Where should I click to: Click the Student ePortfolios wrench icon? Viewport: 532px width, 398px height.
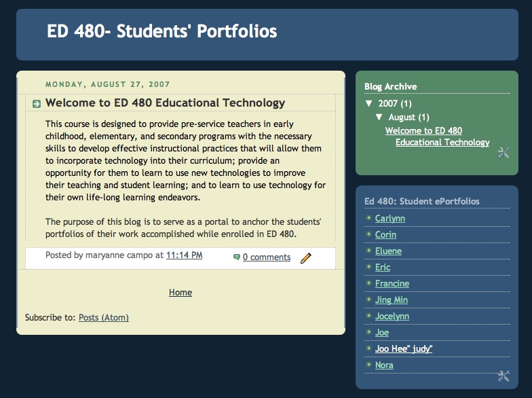click(x=503, y=376)
